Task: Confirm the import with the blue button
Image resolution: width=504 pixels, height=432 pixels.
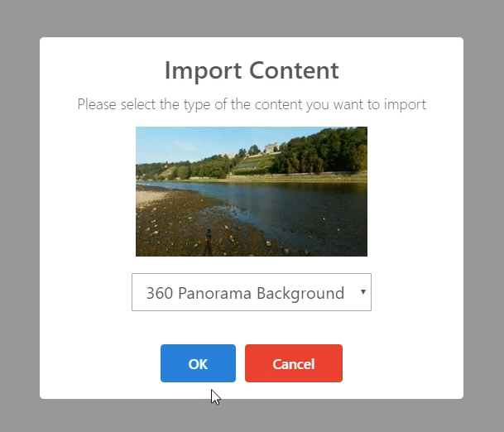Action: [198, 363]
